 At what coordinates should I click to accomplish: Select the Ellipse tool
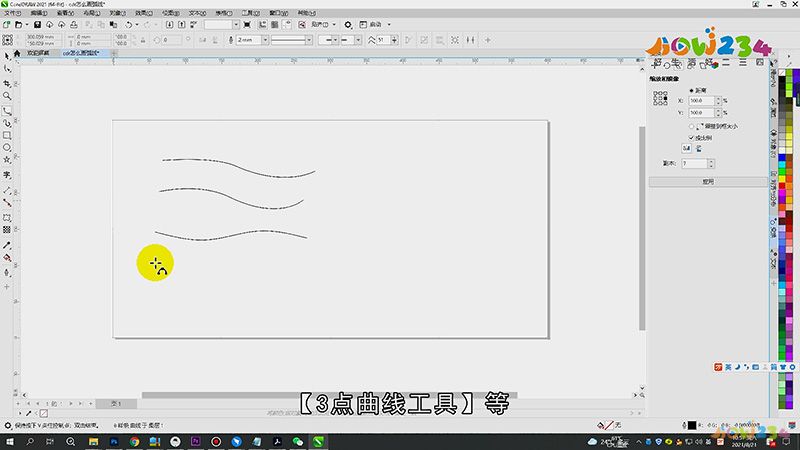[7, 147]
